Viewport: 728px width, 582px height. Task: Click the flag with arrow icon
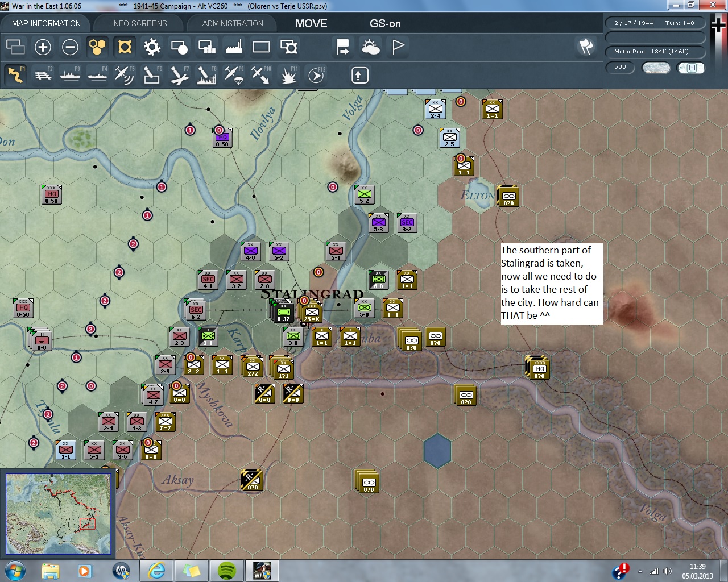pos(343,47)
